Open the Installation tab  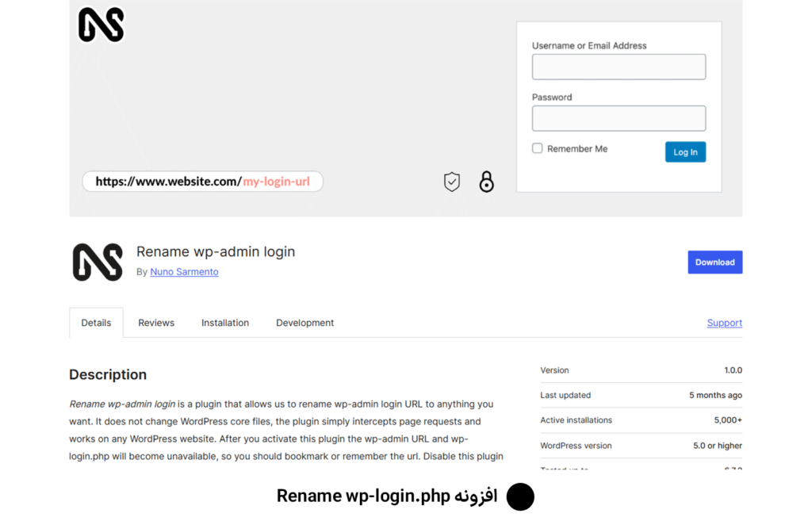(224, 323)
